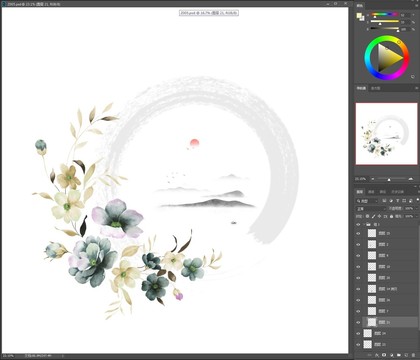Click the navigator zoom percentage field
420x360 pixels.
coord(361,179)
